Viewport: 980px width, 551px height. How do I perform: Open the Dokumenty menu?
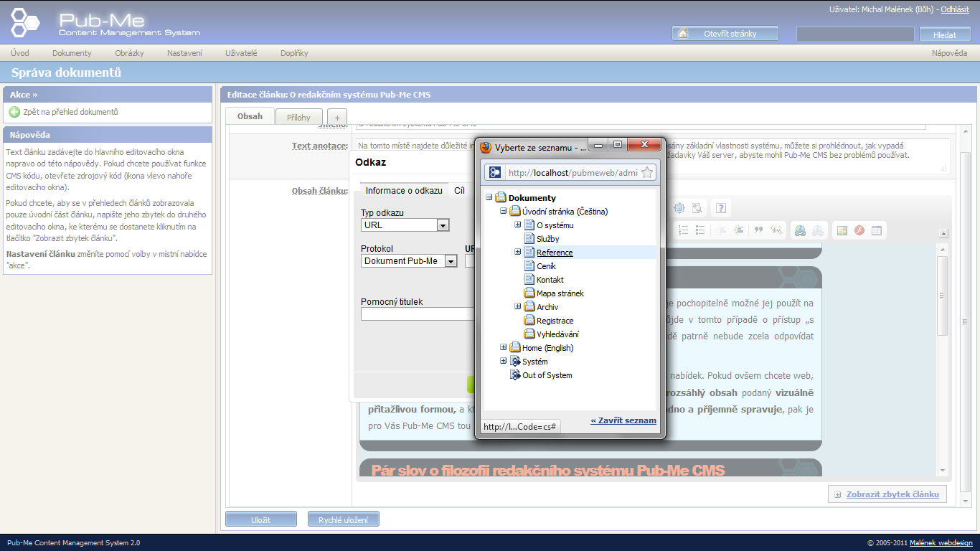pyautogui.click(x=72, y=53)
